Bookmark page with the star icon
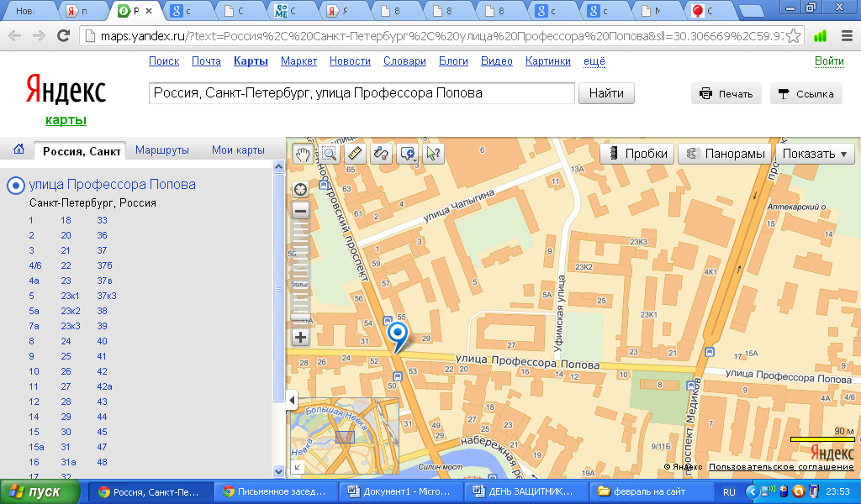Image resolution: width=861 pixels, height=504 pixels. tap(793, 36)
